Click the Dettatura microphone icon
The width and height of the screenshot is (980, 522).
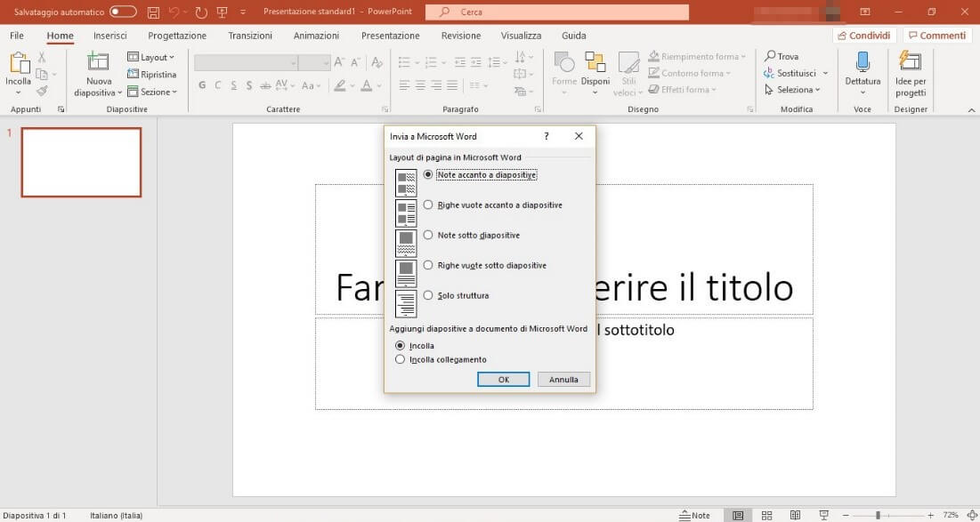click(863, 62)
